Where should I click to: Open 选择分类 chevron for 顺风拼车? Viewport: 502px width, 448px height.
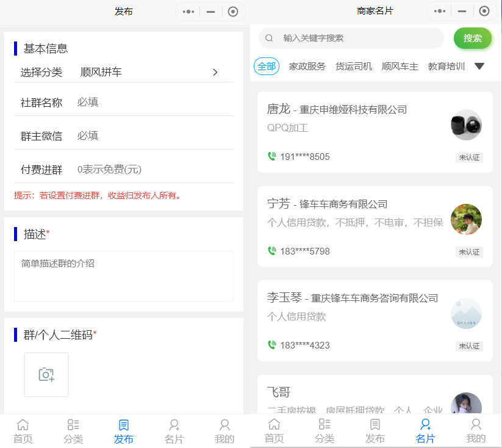pos(215,72)
